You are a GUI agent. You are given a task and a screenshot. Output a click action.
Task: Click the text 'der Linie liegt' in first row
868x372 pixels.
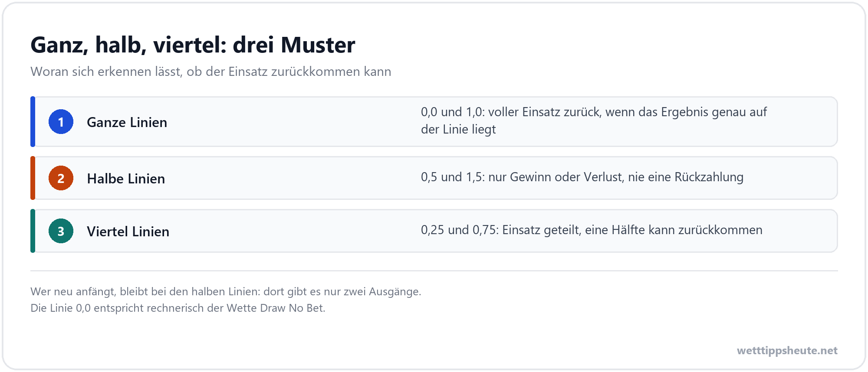pos(458,129)
